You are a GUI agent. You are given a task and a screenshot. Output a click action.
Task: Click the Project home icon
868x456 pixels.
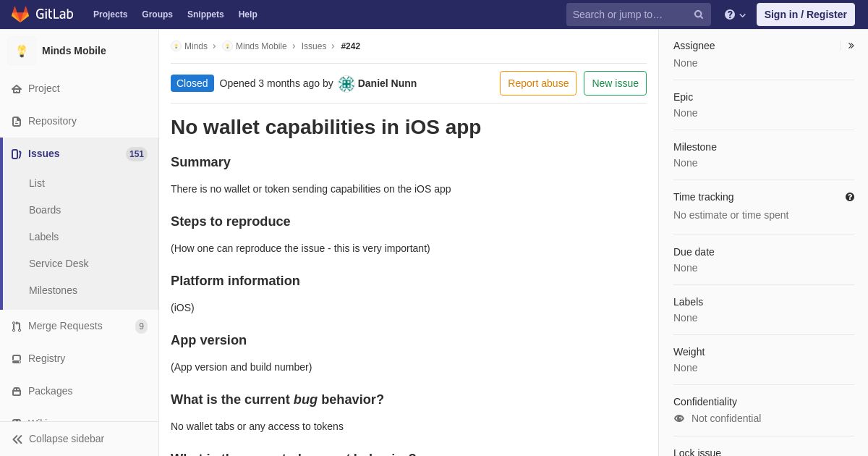click(x=17, y=89)
